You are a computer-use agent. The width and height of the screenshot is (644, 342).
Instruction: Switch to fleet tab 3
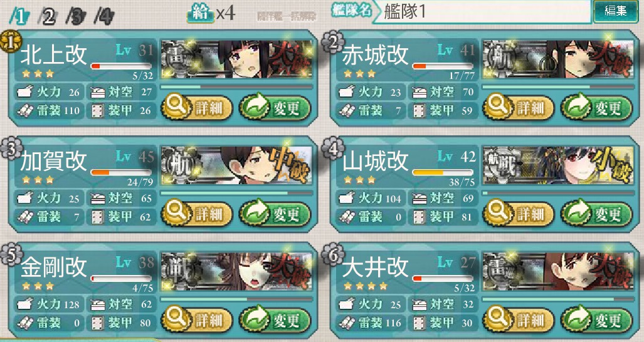[x=77, y=17]
